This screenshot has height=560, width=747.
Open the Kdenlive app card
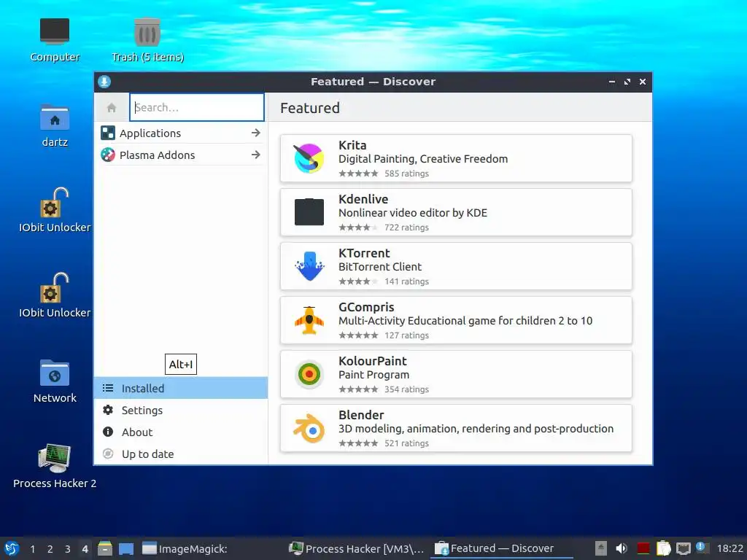coord(456,212)
